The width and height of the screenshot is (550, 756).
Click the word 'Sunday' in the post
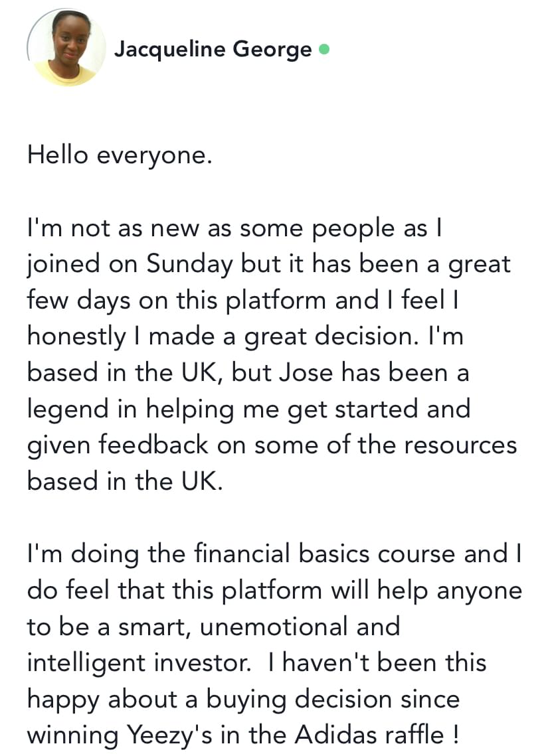point(189,265)
